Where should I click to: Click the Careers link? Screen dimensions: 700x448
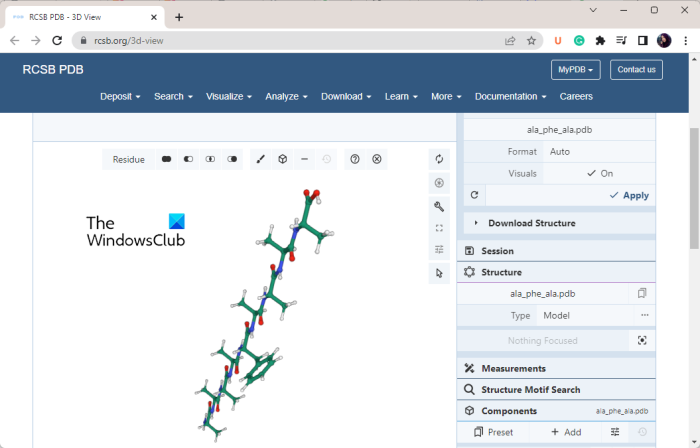[576, 96]
